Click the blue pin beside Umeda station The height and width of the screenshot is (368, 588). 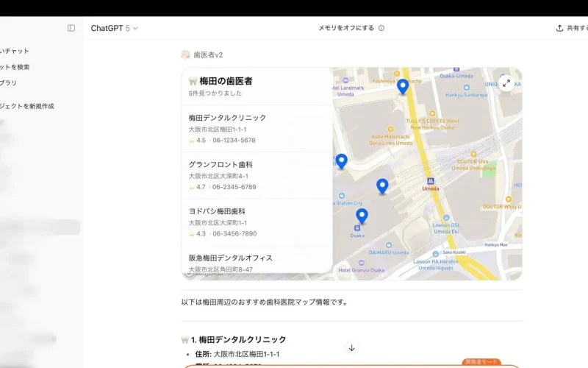point(382,185)
